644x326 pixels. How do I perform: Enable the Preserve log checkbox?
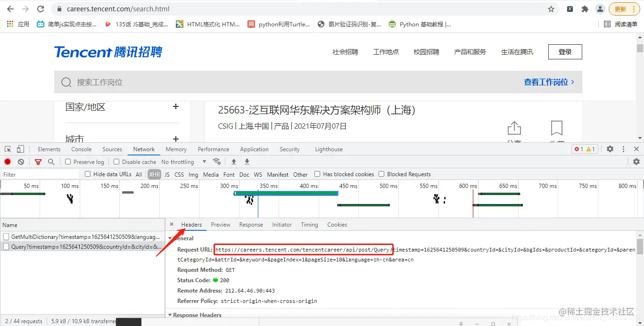[x=68, y=162]
